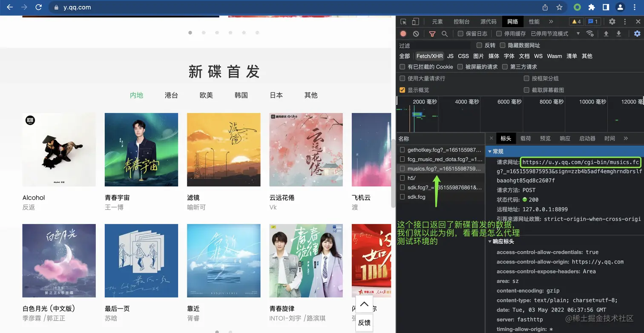The height and width of the screenshot is (333, 644).
Task: Toggle device toolbar in DevTools
Action: [x=415, y=22]
